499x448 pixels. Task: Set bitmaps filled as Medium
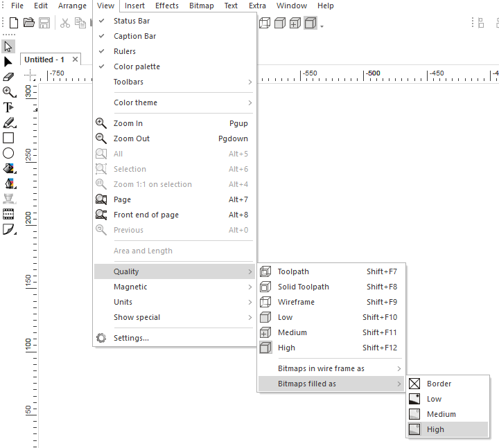coord(448,414)
